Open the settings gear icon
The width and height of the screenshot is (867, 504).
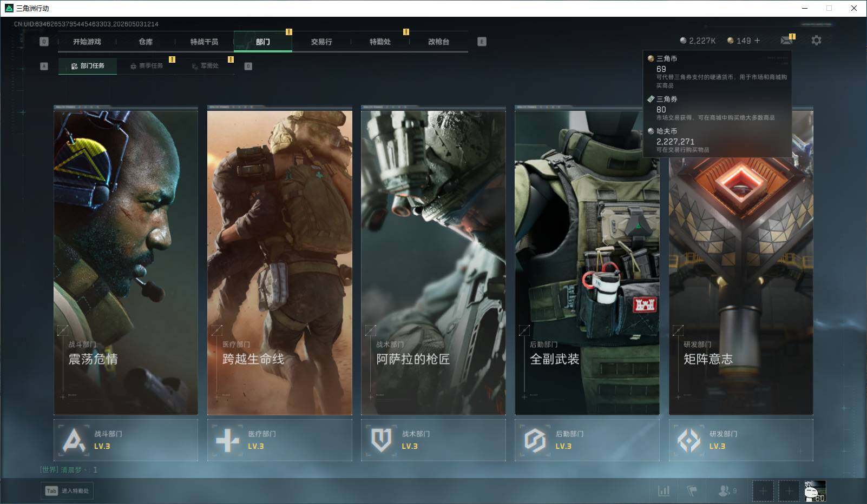coord(816,41)
